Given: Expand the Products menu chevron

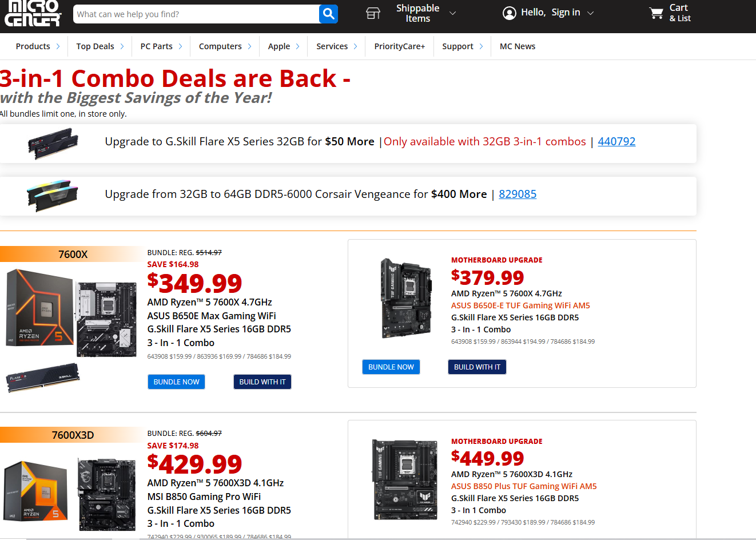Looking at the screenshot, I should [x=58, y=46].
